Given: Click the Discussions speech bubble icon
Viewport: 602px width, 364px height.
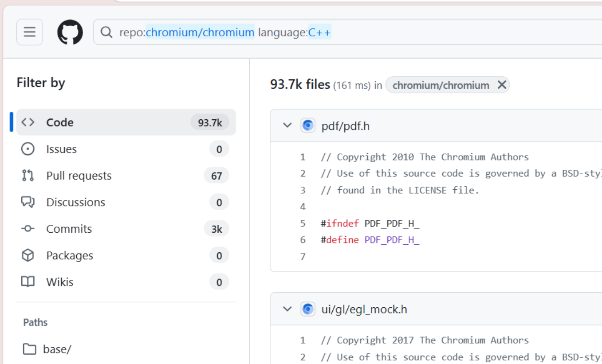Looking at the screenshot, I should (x=28, y=202).
